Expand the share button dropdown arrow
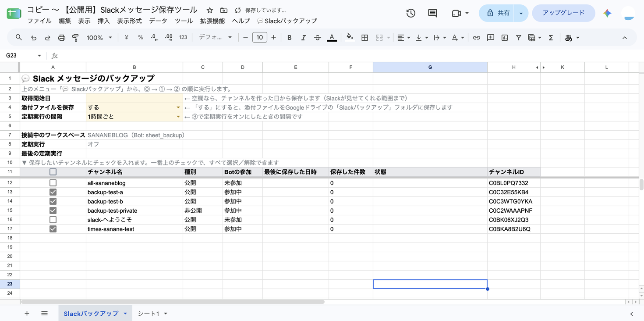644x321 pixels. pyautogui.click(x=521, y=13)
